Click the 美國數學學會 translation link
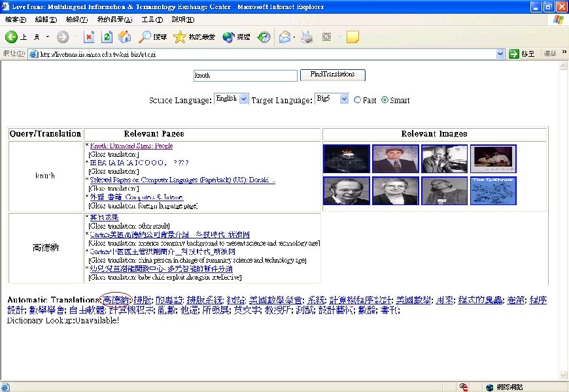The height and width of the screenshot is (392, 569). (275, 300)
